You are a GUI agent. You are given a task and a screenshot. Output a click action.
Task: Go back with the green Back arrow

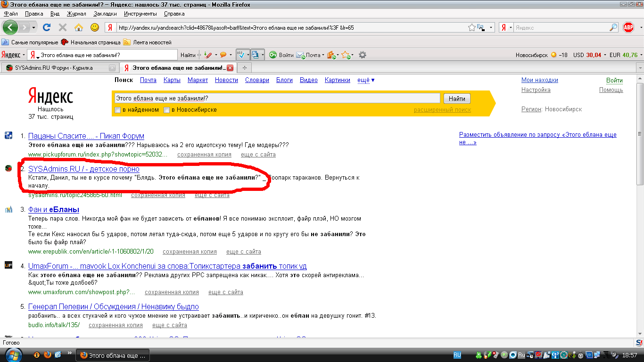coord(10,27)
